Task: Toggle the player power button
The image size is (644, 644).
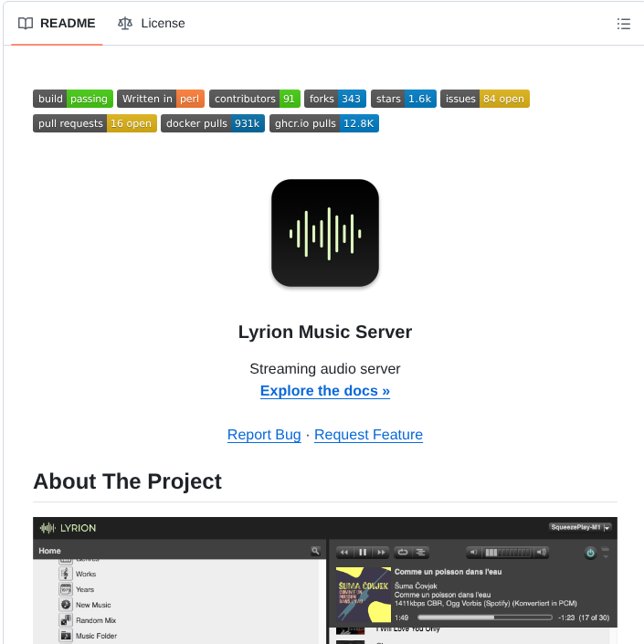Action: (x=590, y=553)
